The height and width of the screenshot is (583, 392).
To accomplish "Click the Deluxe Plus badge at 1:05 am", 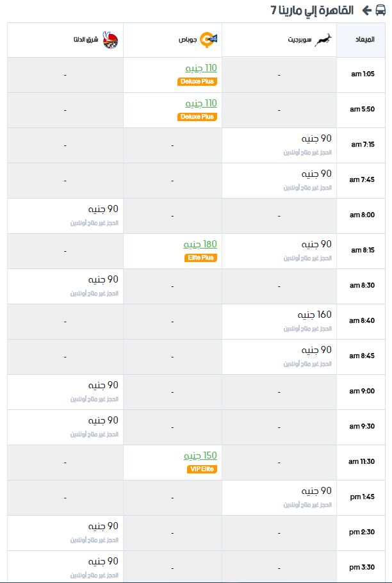I will [x=197, y=81].
